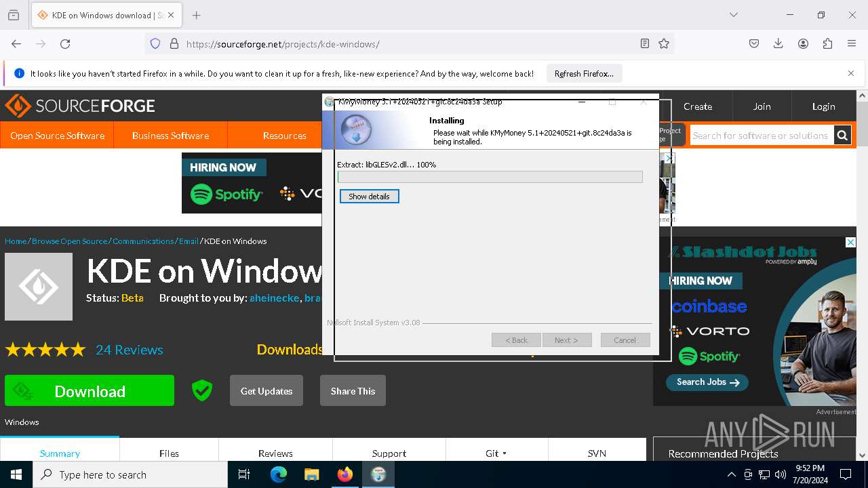The width and height of the screenshot is (868, 488).
Task: Click the Refresh Firefox button
Action: pyautogui.click(x=584, y=73)
